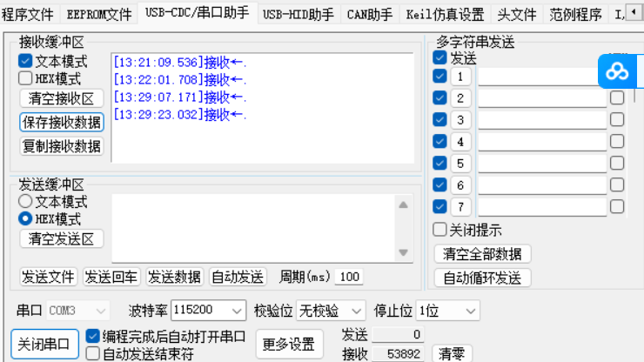This screenshot has height=362, width=644.
Task: Uncheck the left checkbox for string 5
Action: tap(439, 163)
